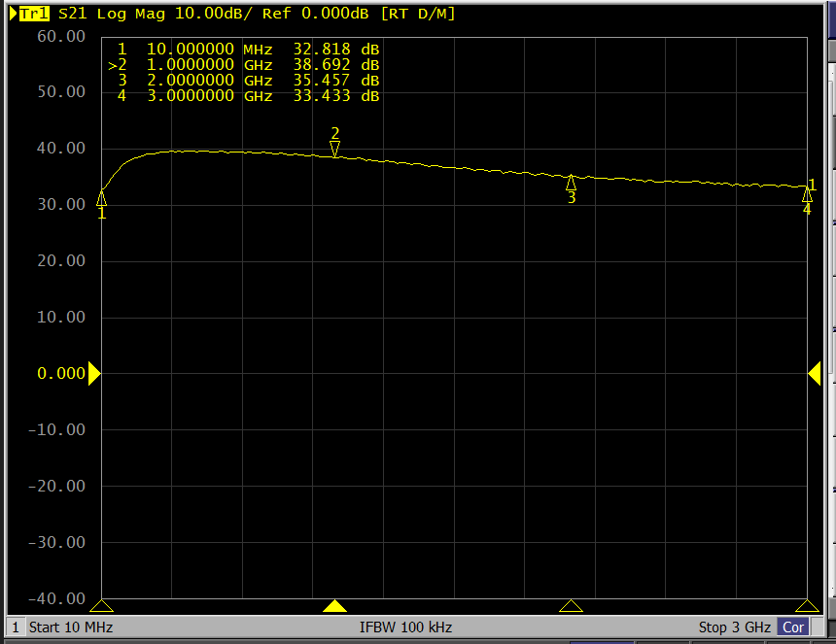Viewport: 836px width, 644px height.
Task: Click the filled yellow marker on bottom axis
Action: pyautogui.click(x=335, y=606)
